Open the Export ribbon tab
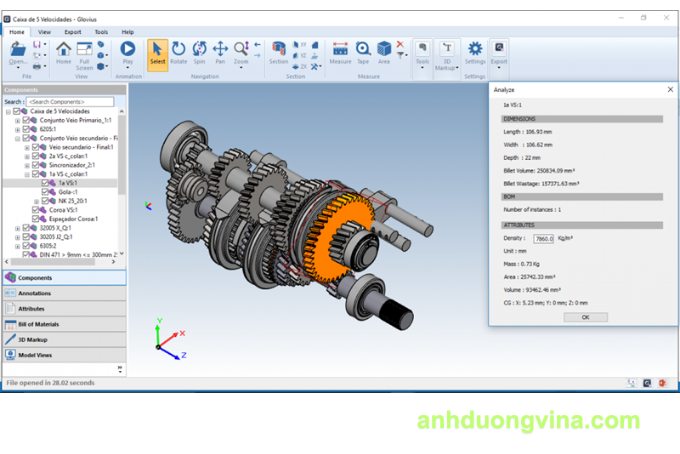The image size is (680, 454). point(72,31)
